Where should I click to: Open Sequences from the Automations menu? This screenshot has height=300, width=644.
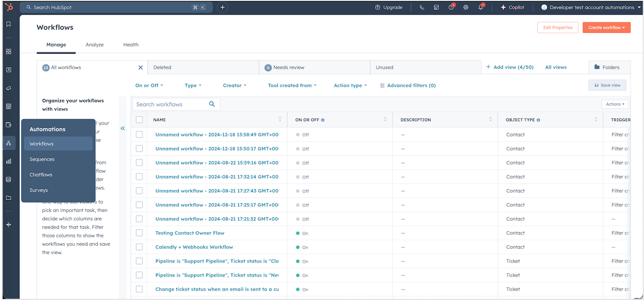[x=42, y=159]
